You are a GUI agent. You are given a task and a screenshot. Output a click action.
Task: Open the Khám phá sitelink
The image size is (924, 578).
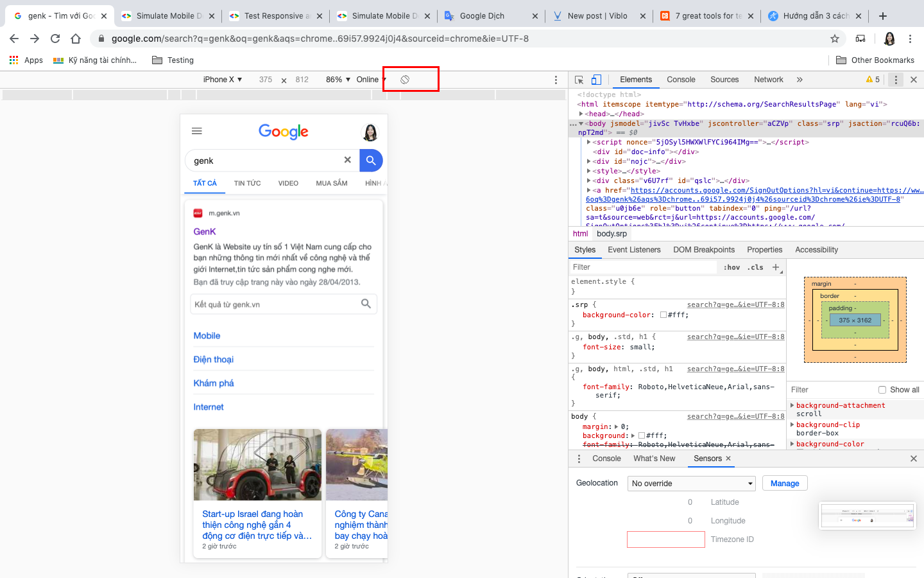pos(214,383)
